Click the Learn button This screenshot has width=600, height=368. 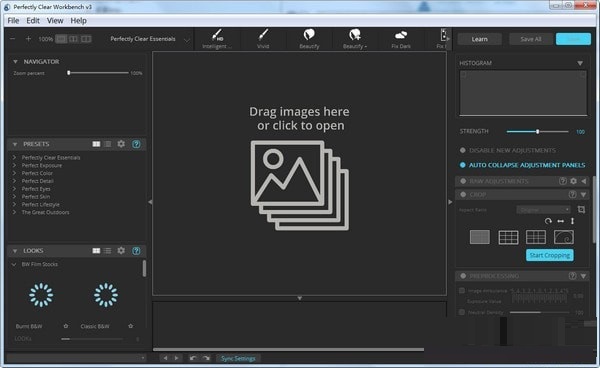(x=479, y=39)
